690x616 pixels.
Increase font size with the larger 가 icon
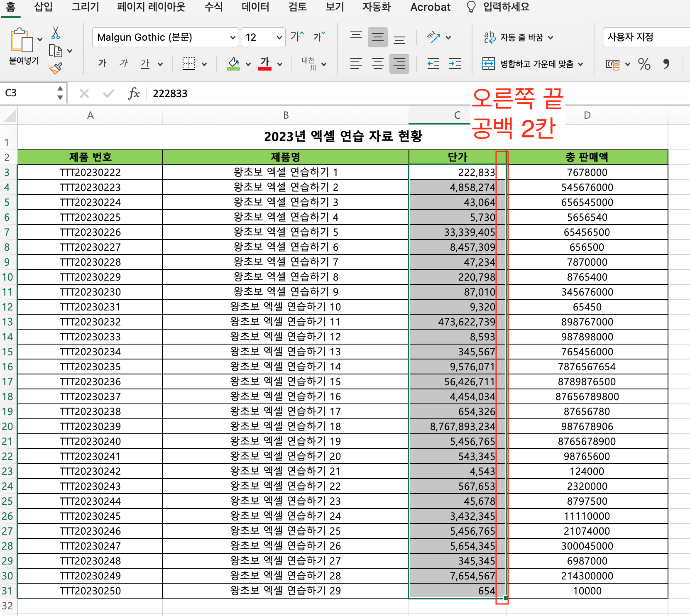click(297, 37)
